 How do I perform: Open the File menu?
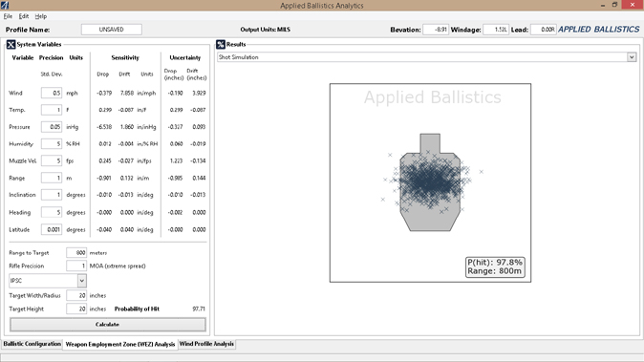[x=8, y=16]
